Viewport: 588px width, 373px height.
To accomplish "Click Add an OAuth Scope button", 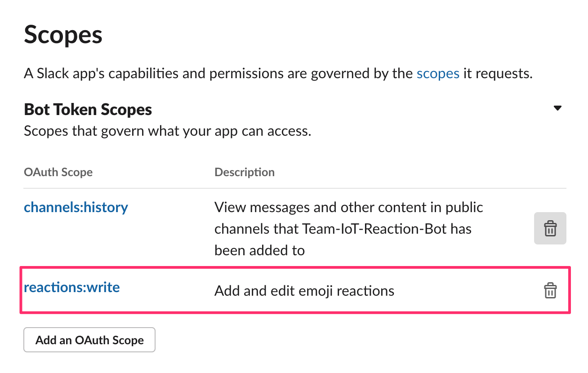I will point(89,340).
